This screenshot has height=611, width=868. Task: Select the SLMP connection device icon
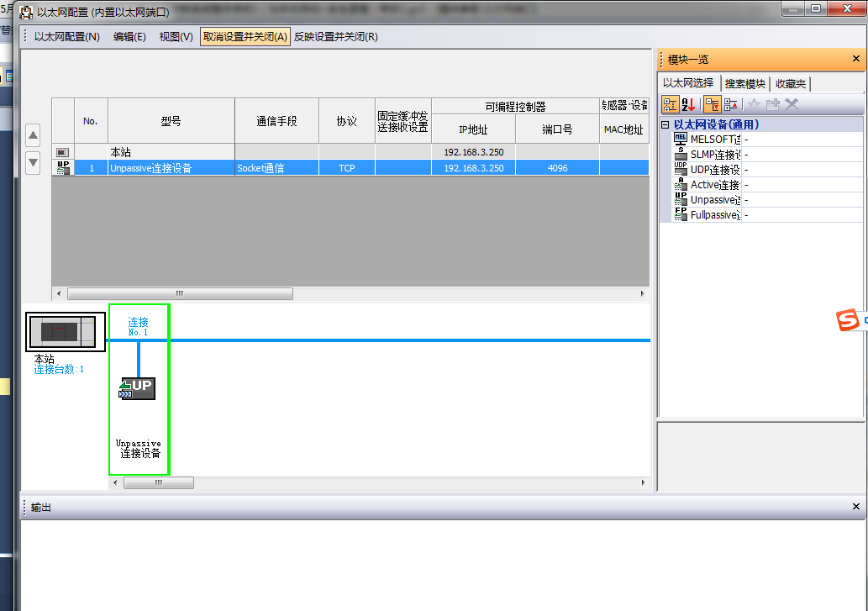681,154
